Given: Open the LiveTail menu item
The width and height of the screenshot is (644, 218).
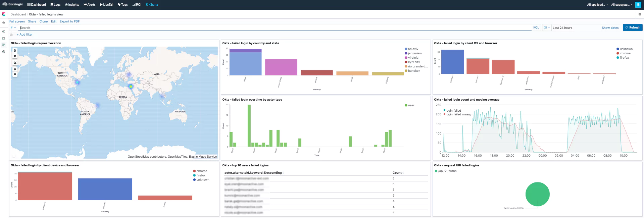Looking at the screenshot, I should click(x=107, y=5).
